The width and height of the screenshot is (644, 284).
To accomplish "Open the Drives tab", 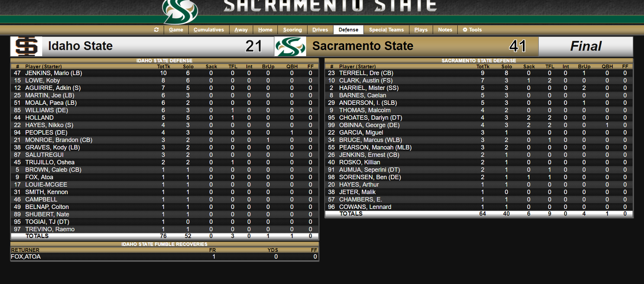I will [x=320, y=30].
